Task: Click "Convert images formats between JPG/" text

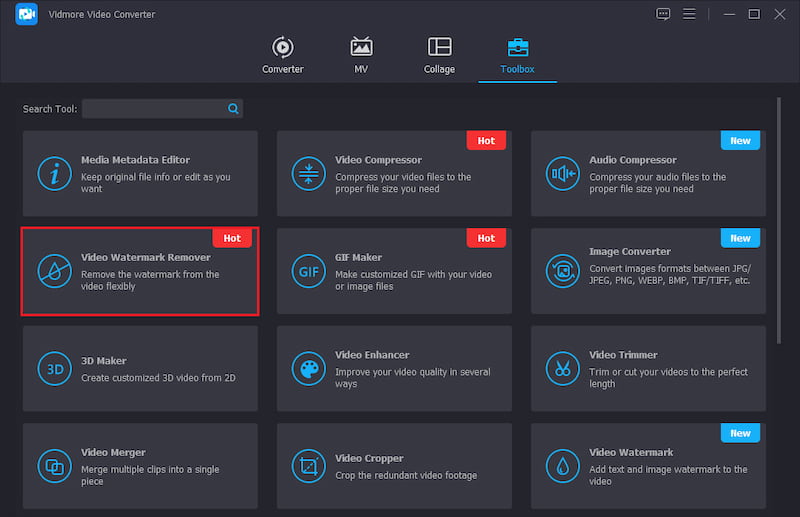Action: 670,268
